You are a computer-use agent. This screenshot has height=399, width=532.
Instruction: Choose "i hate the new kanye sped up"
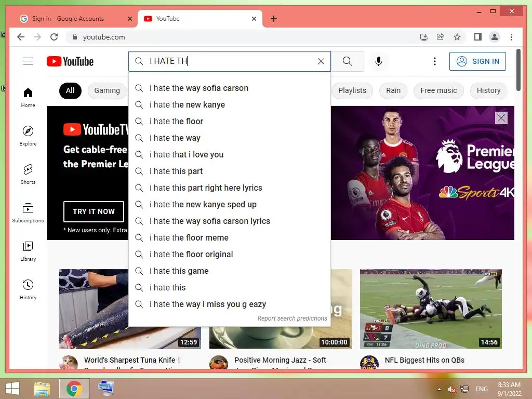pos(229,205)
